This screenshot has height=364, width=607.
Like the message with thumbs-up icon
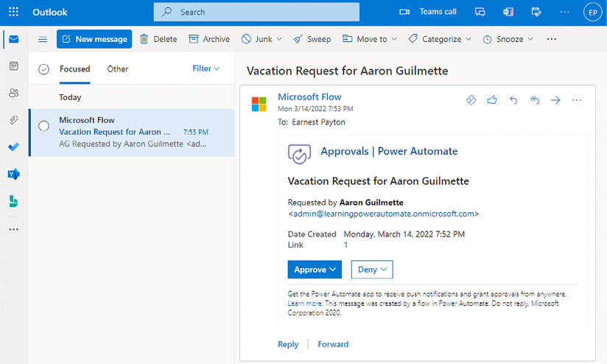tap(492, 100)
